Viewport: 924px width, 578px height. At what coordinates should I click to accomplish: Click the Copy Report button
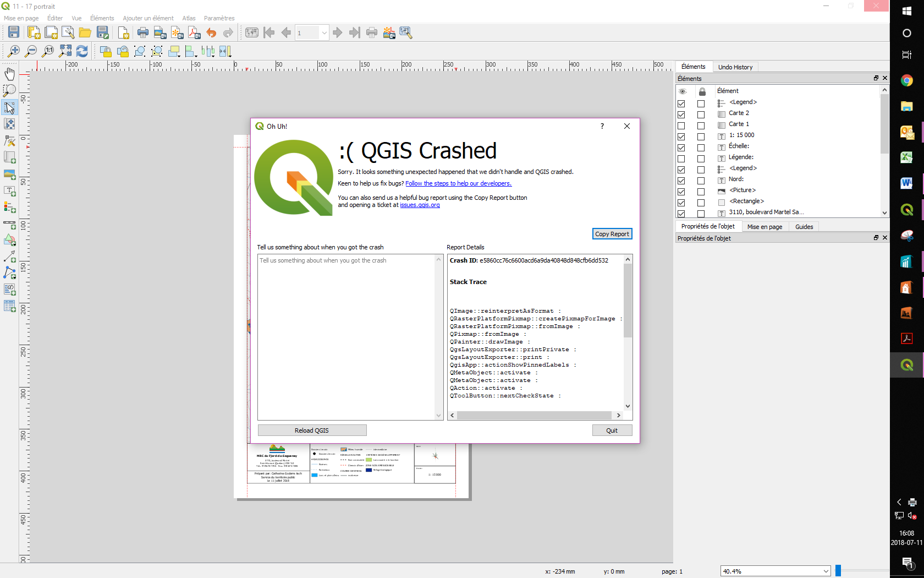coord(612,233)
